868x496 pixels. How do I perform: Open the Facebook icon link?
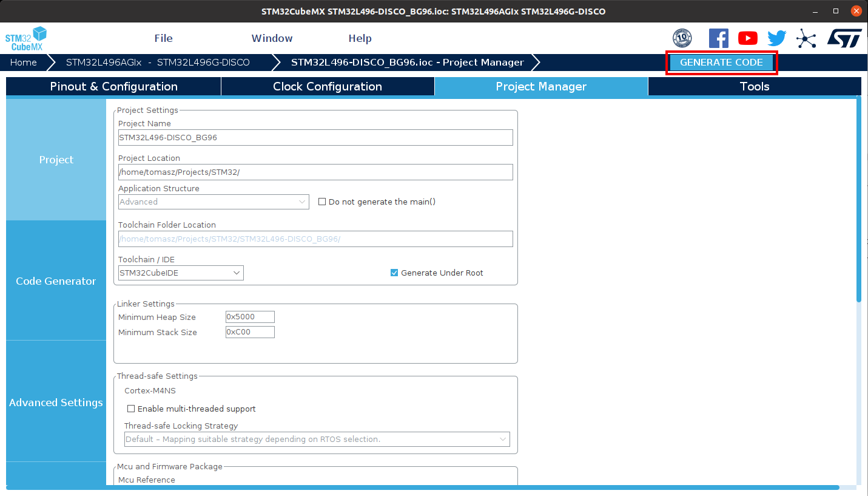719,38
